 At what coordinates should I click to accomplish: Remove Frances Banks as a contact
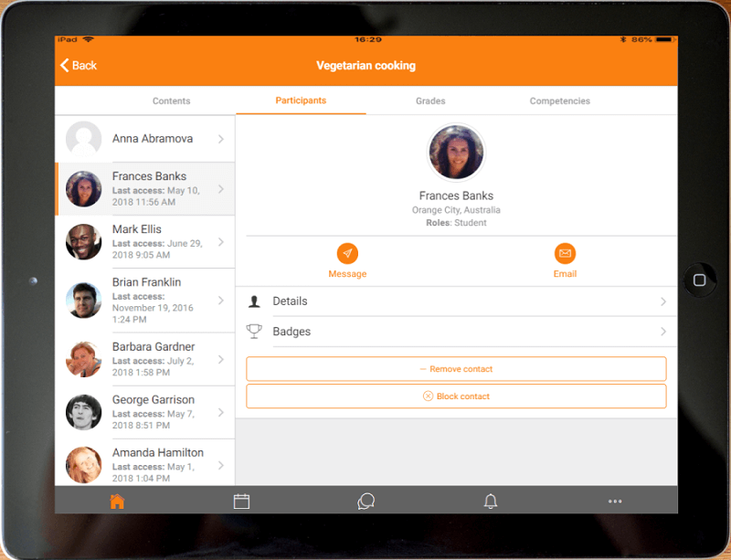pos(456,368)
